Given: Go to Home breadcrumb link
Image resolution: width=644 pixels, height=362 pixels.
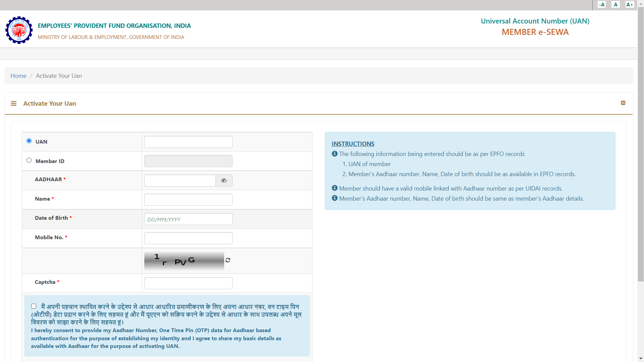Looking at the screenshot, I should point(18,76).
